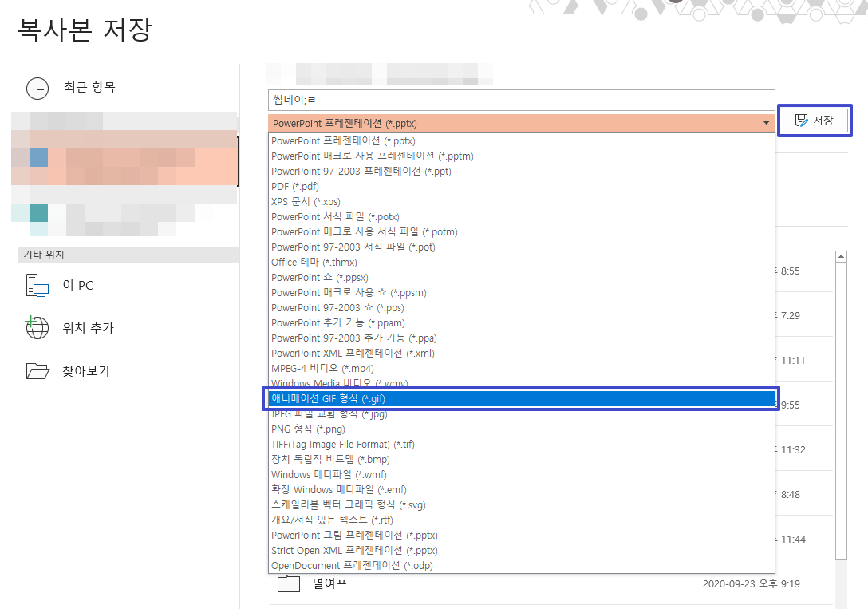Click the clock icon for 최근 항목
The width and height of the screenshot is (868, 609).
pos(37,88)
